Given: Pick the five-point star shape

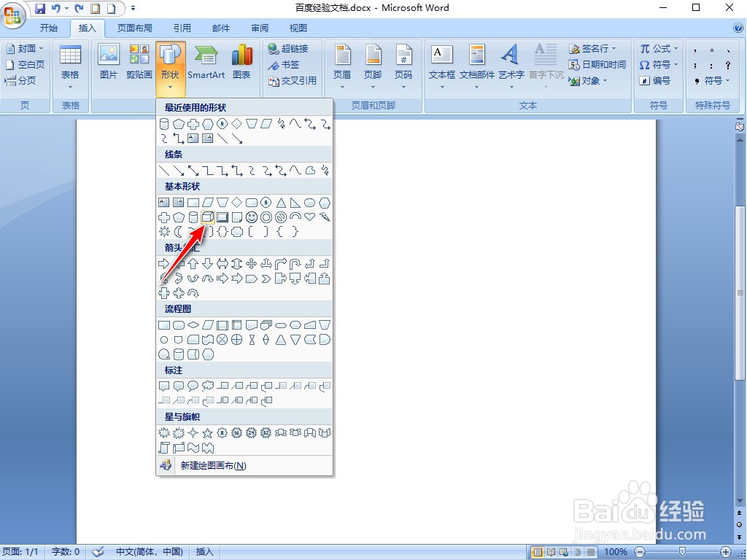Looking at the screenshot, I should (x=207, y=433).
